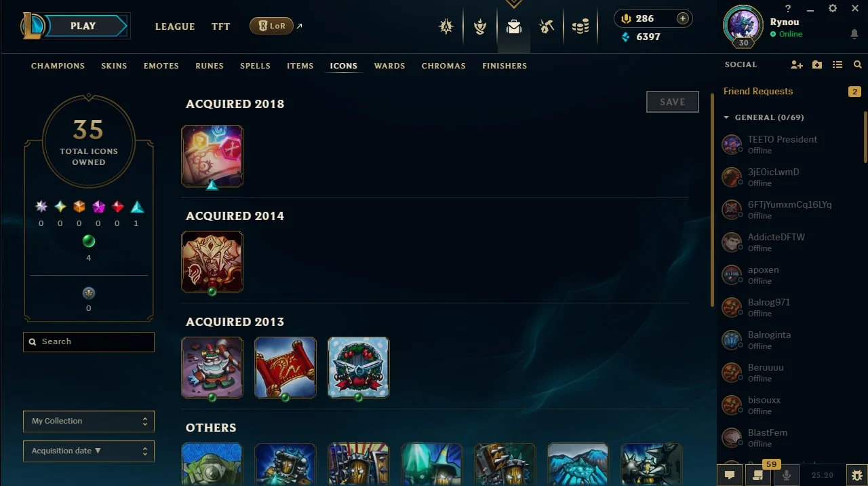Click the SAVE button

[x=672, y=102]
